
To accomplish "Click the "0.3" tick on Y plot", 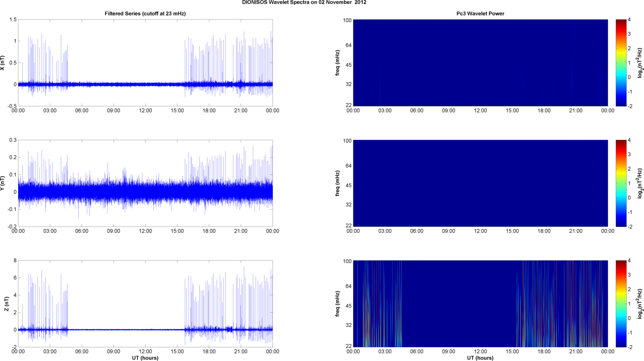I will tap(13, 140).
